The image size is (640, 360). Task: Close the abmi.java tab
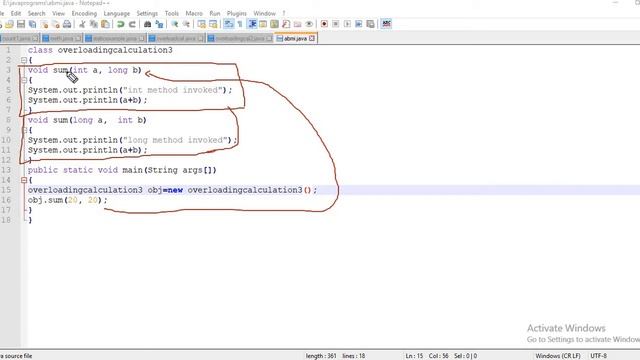(x=312, y=38)
